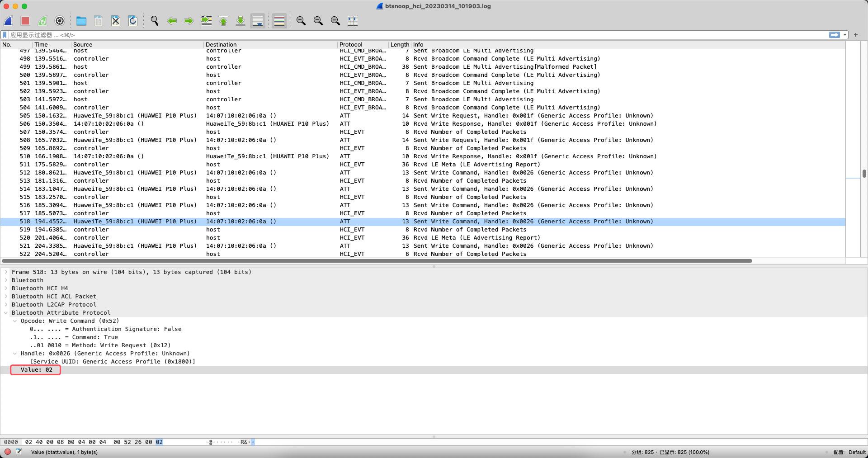Viewport: 868px width, 458px height.
Task: Expand the Frame 518 tree node
Action: click(x=6, y=272)
